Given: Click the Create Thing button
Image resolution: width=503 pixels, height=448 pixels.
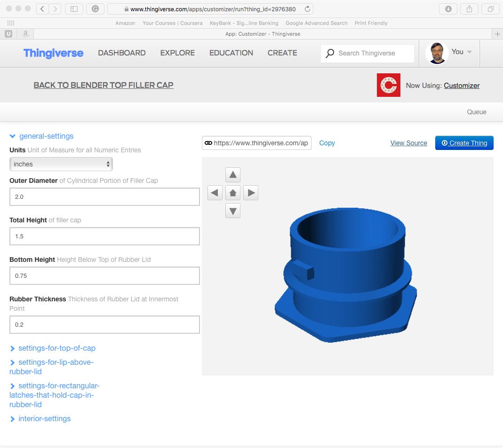Looking at the screenshot, I should (x=464, y=143).
